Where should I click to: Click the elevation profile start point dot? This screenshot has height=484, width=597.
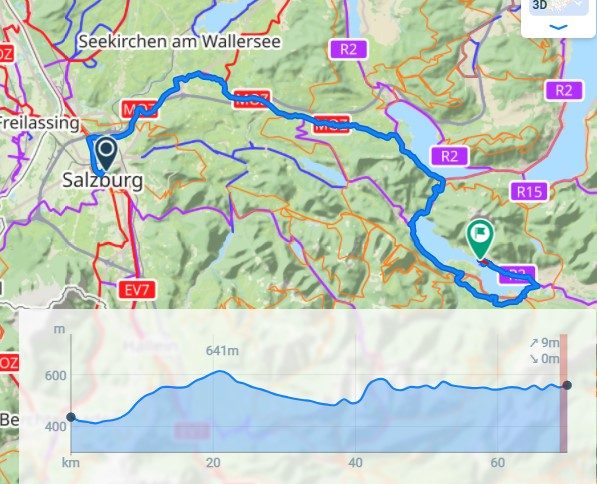pos(71,417)
